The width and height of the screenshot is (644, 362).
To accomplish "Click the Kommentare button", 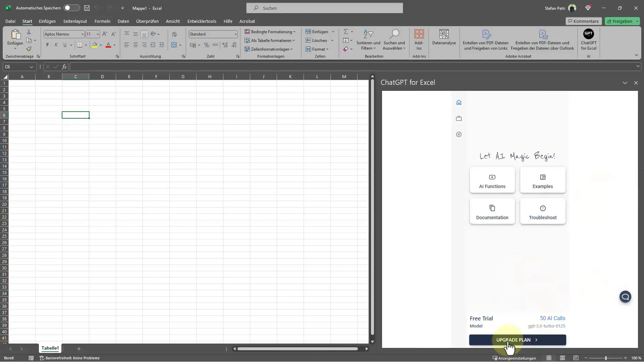I will point(584,21).
